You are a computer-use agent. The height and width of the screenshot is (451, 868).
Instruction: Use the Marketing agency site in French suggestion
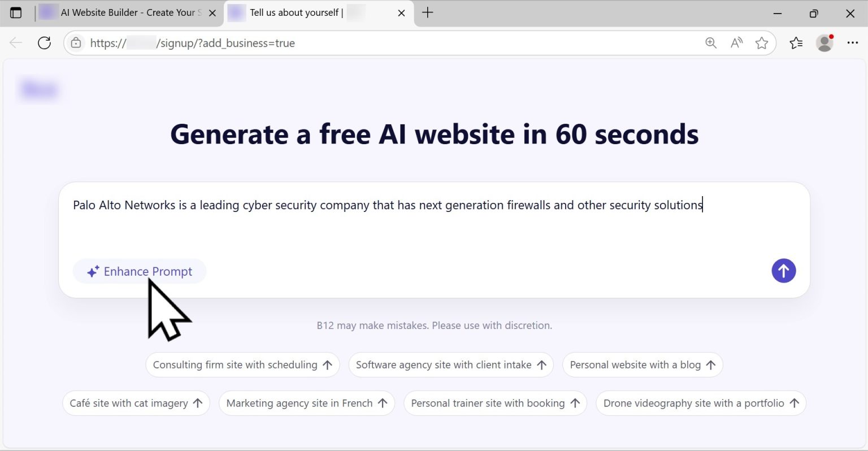coord(307,403)
